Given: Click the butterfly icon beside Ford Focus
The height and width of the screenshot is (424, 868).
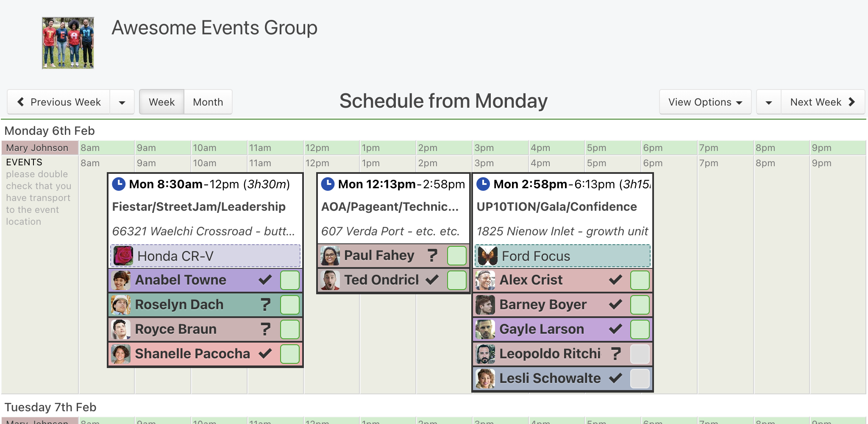Looking at the screenshot, I should 487,256.
